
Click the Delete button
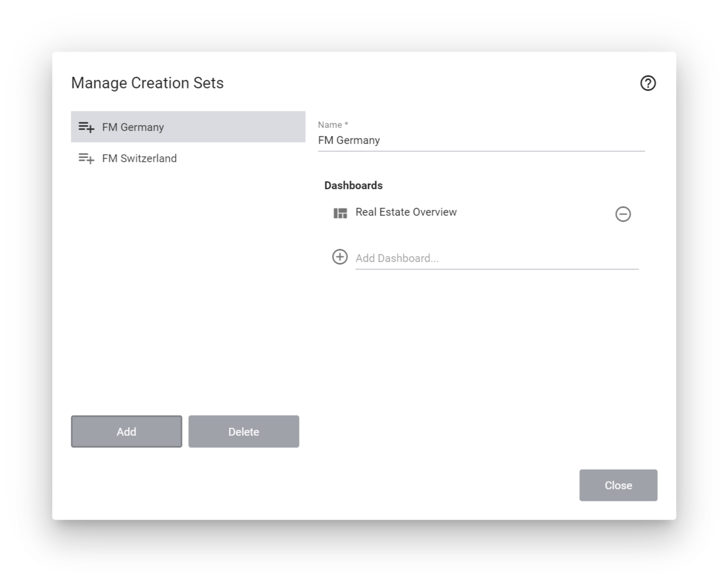tap(243, 432)
